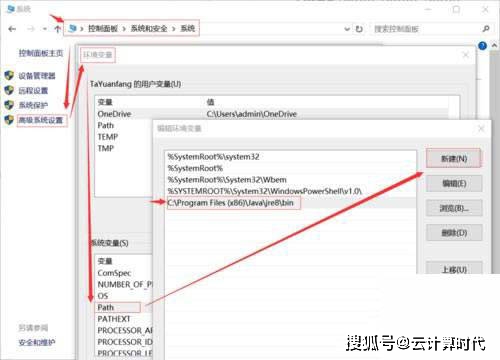Go up one level with the up arrow

(57, 29)
